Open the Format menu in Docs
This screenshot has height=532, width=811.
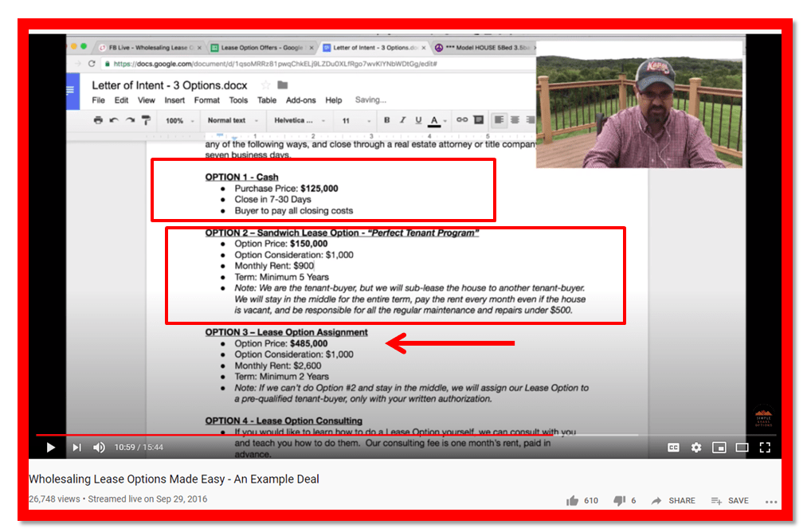click(206, 100)
